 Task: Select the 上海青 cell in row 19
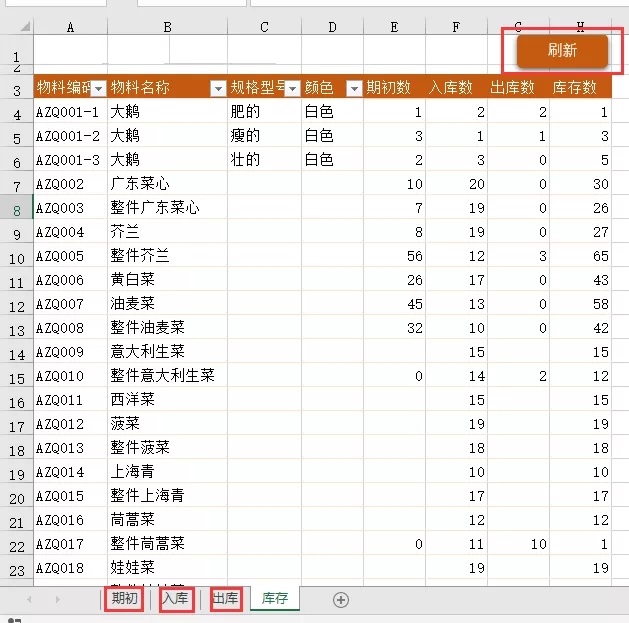(x=167, y=471)
